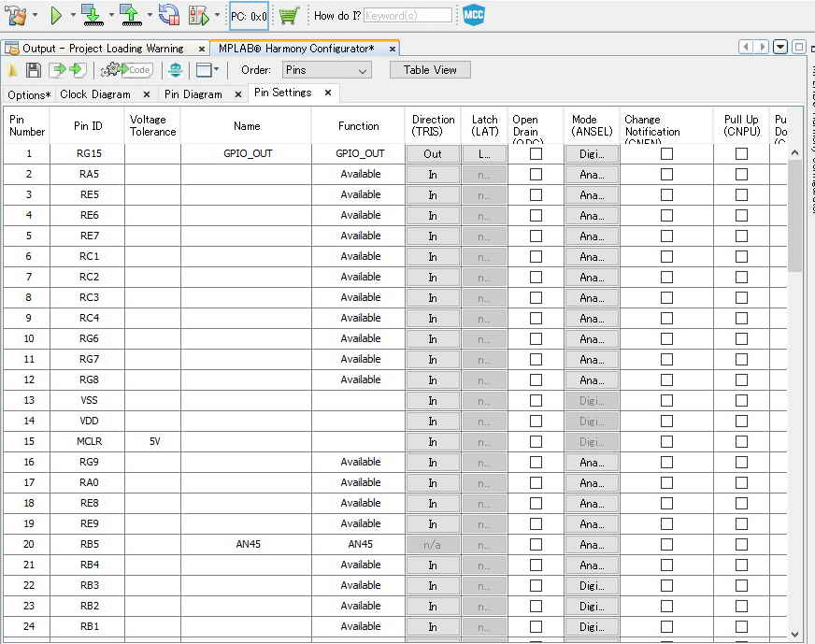
Task: Toggle Change Notification for RA0
Action: point(666,483)
